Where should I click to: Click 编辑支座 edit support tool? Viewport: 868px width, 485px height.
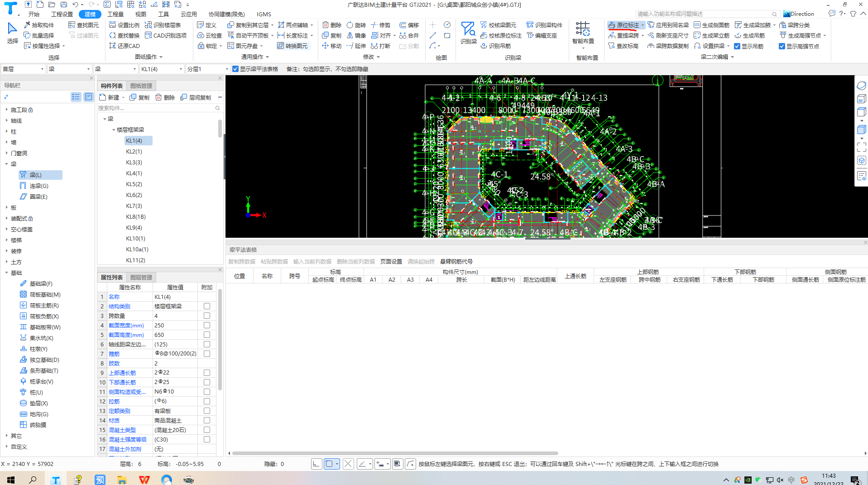click(542, 35)
